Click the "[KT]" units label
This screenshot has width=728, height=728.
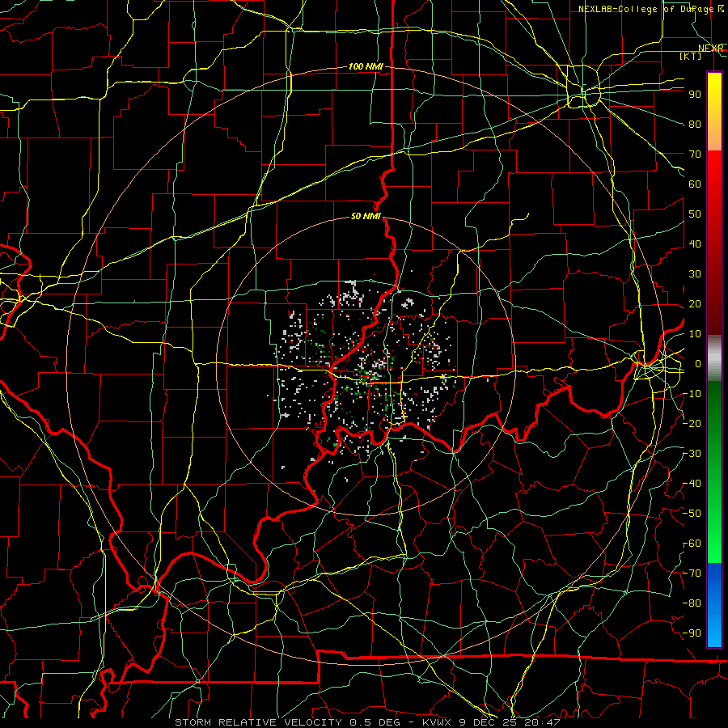click(691, 56)
